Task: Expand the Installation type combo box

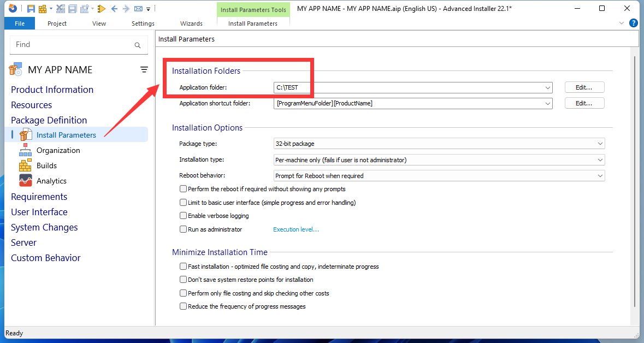Action: tap(439, 160)
